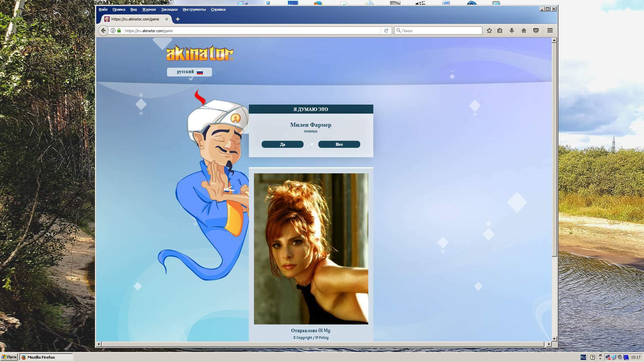Click the vertical scrollbar thumb
The image size is (644, 362).
(x=554, y=149)
